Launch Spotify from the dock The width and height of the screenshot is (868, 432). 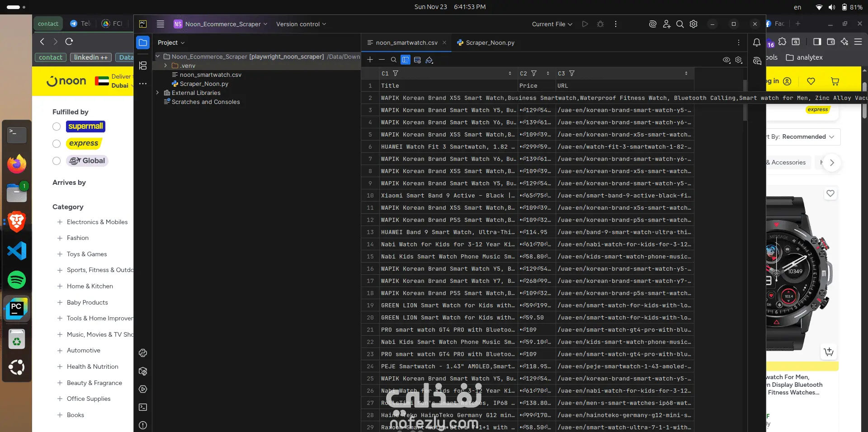(17, 280)
